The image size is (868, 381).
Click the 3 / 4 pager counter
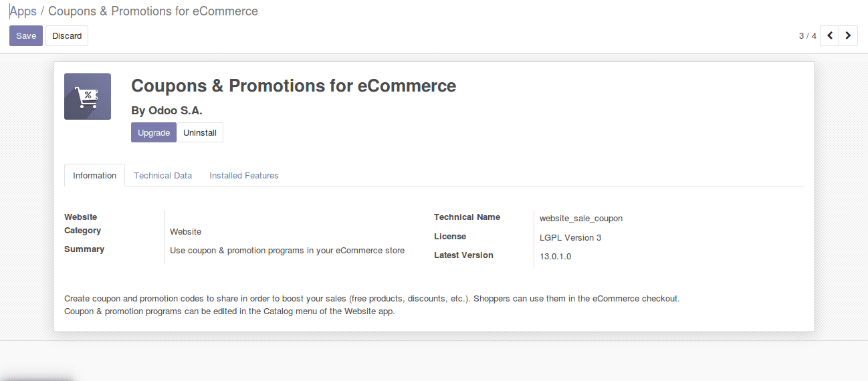click(x=807, y=36)
